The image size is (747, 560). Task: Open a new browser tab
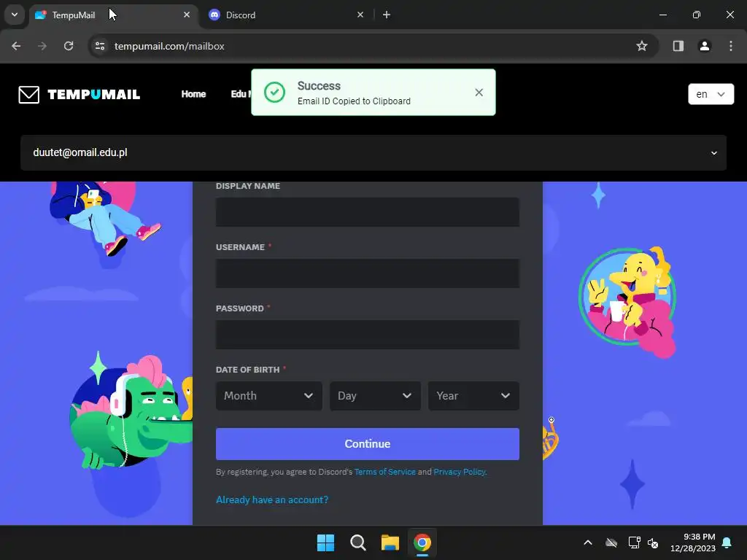click(x=387, y=15)
